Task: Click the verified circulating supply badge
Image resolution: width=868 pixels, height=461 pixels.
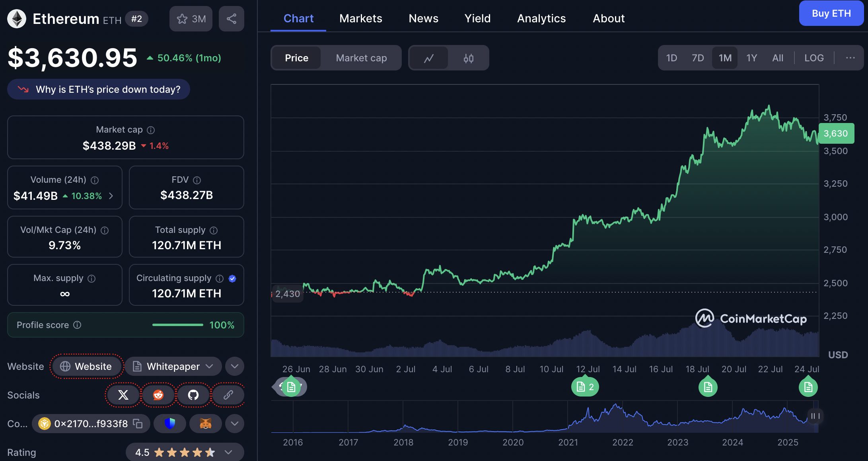Action: [233, 279]
